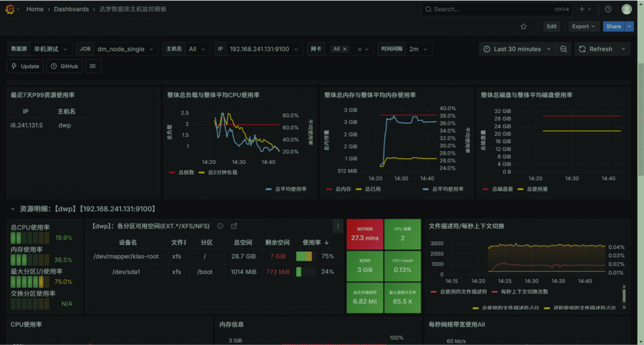The image size is (644, 345).
Task: Collapse the 资源明细 dwp row
Action: (x=13, y=209)
